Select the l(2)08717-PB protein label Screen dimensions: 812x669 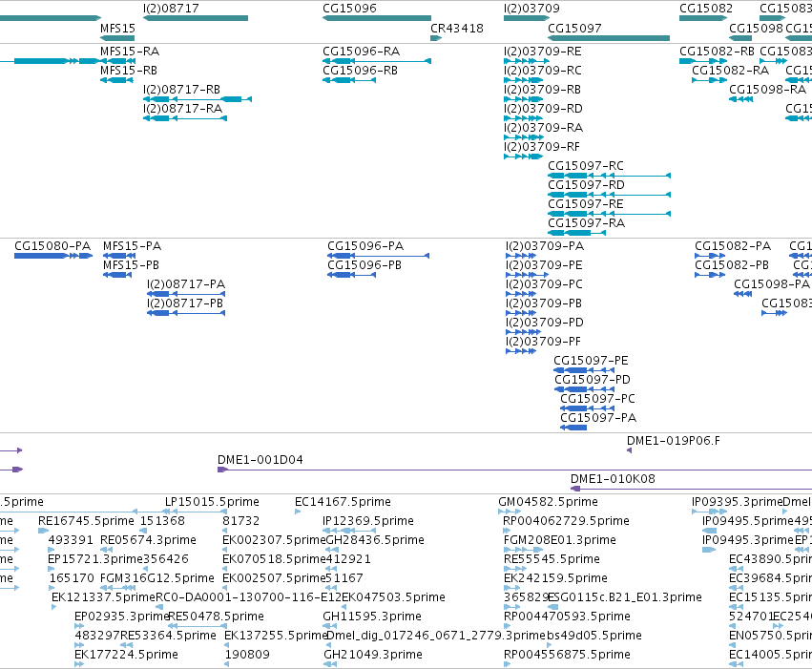185,303
